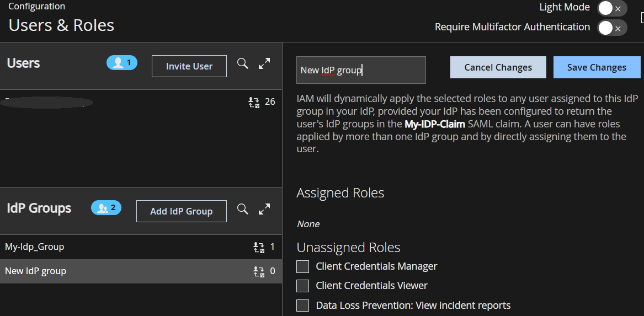Click the roles icon on New IdP group row
Viewport: 644px width, 316px height.
coord(259,271)
